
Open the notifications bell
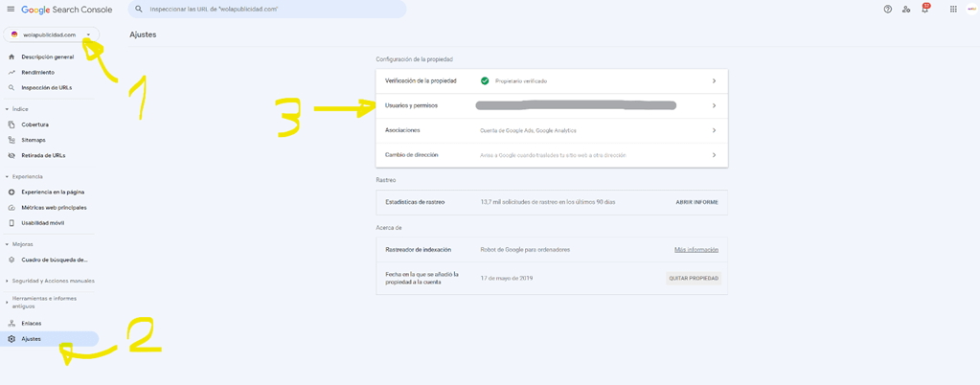(925, 9)
